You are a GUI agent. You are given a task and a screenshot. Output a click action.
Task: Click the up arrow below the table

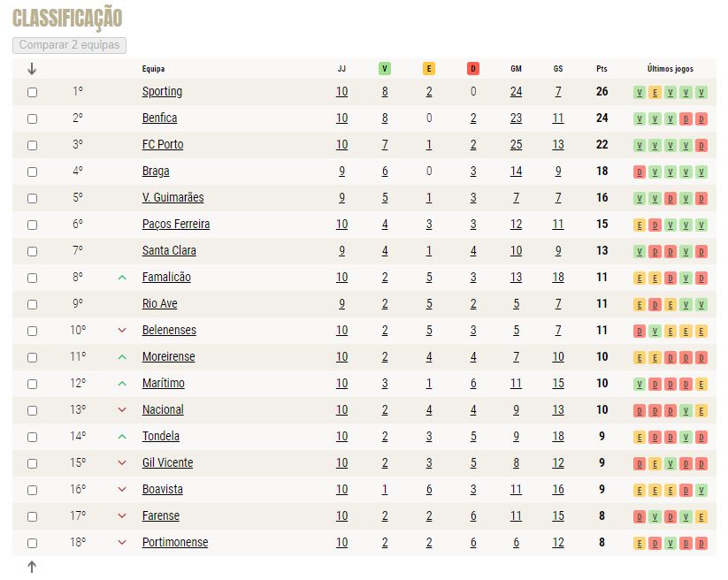(32, 567)
